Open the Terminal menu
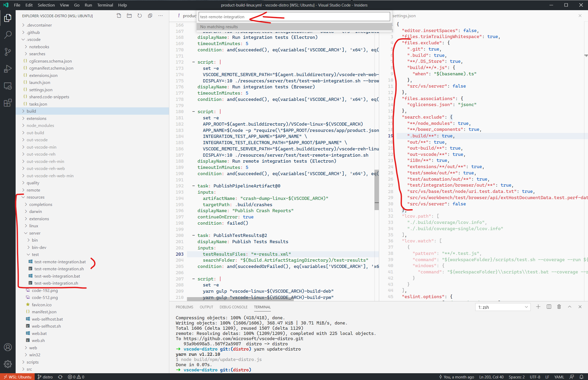The width and height of the screenshot is (588, 380). 105,5
